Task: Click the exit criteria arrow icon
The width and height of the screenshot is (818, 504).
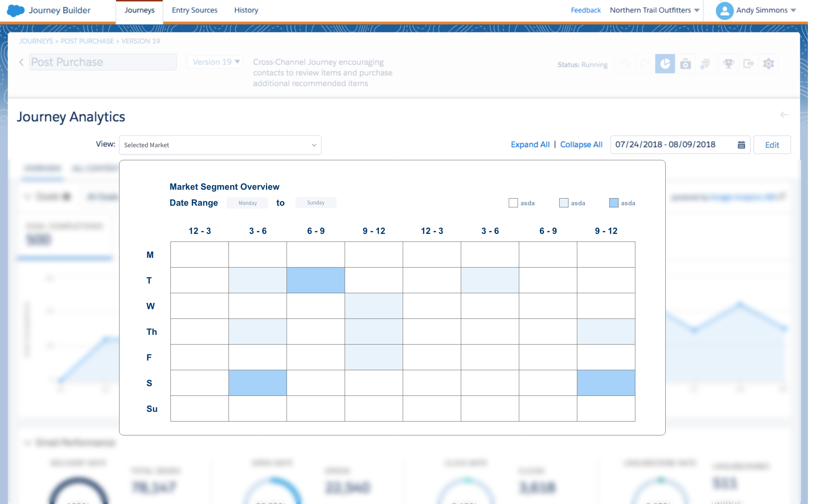Action: coord(748,64)
